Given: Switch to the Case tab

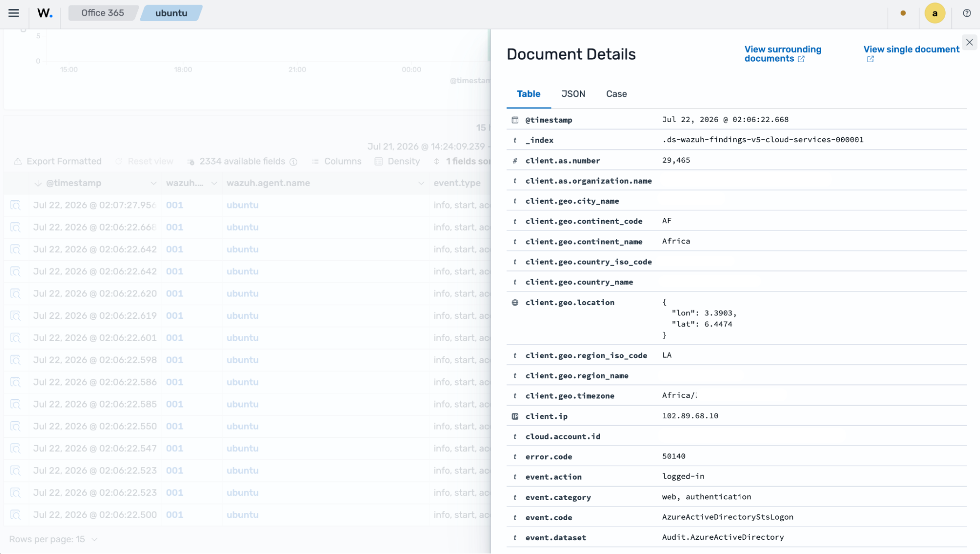Looking at the screenshot, I should (616, 94).
